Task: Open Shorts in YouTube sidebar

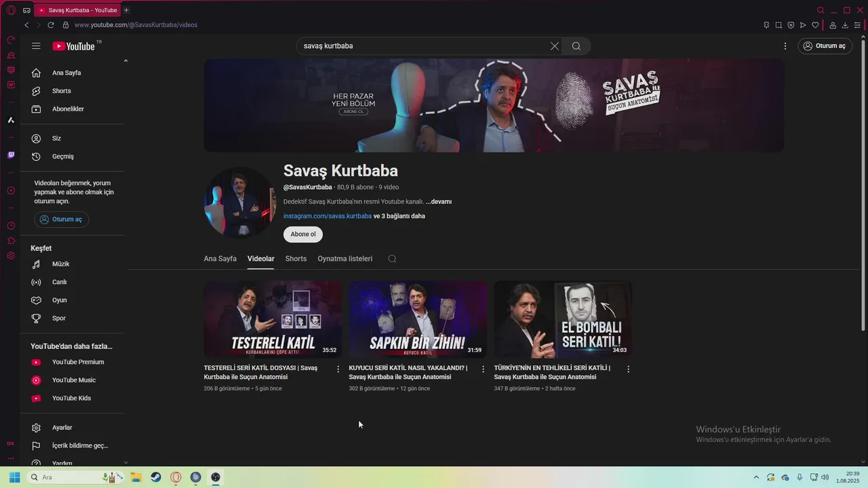Action: (72, 91)
